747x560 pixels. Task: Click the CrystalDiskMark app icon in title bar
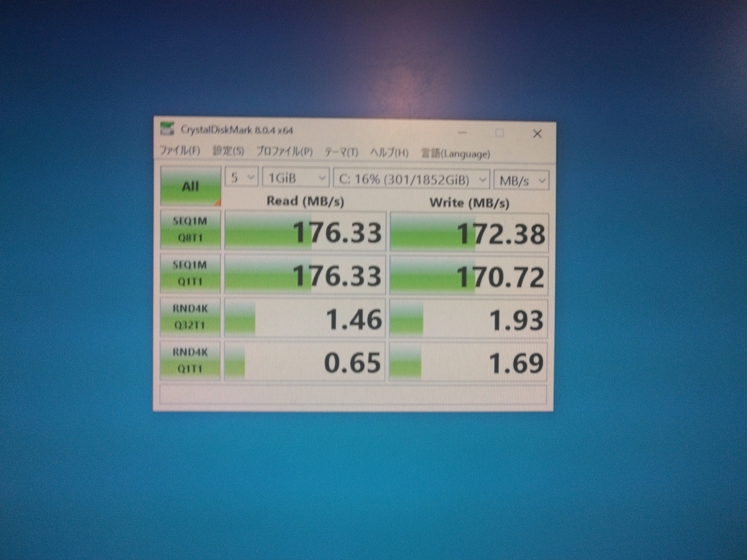coord(167,129)
